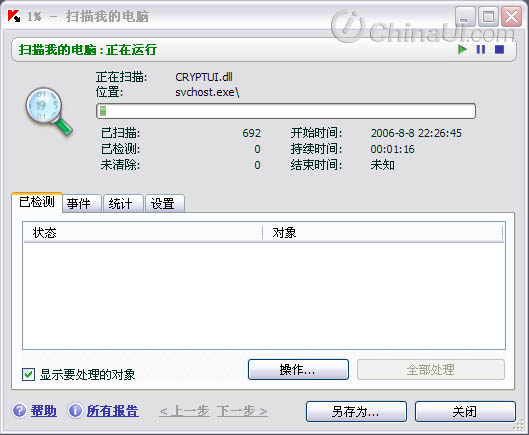The image size is (529, 435).
Task: Open the 帮助 link
Action: pyautogui.click(x=44, y=411)
